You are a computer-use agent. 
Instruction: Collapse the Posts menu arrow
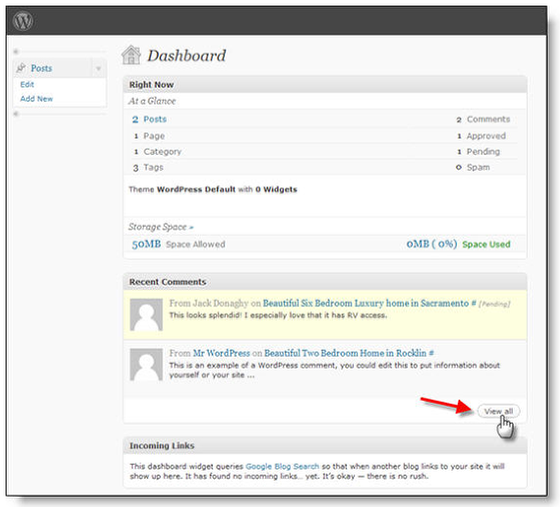pyautogui.click(x=98, y=69)
